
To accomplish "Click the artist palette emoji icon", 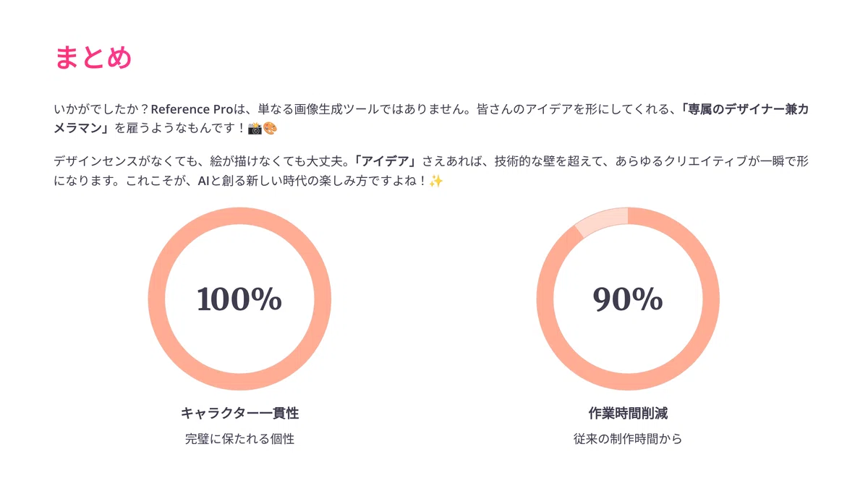I will coord(270,129).
